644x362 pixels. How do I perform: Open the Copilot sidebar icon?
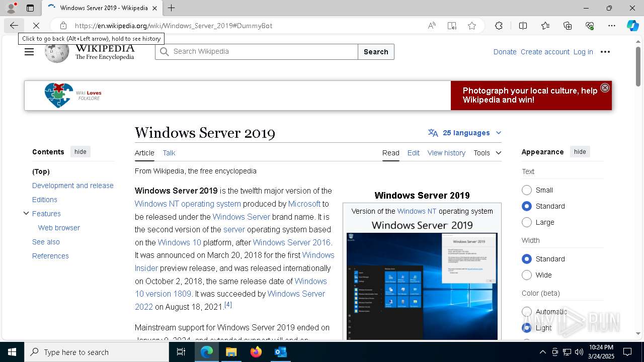click(x=632, y=26)
